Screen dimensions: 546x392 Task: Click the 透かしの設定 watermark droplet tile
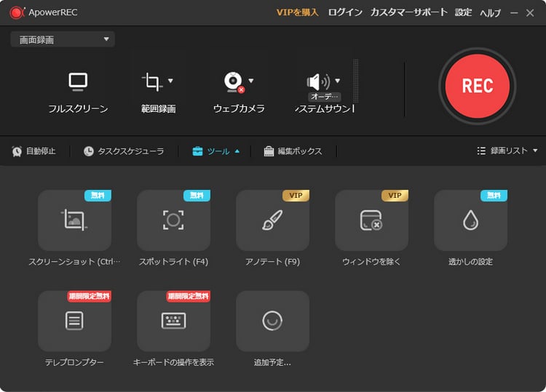(x=470, y=220)
